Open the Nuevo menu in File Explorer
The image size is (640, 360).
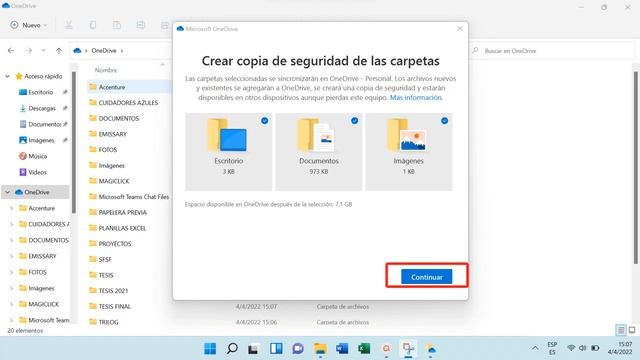[29, 25]
